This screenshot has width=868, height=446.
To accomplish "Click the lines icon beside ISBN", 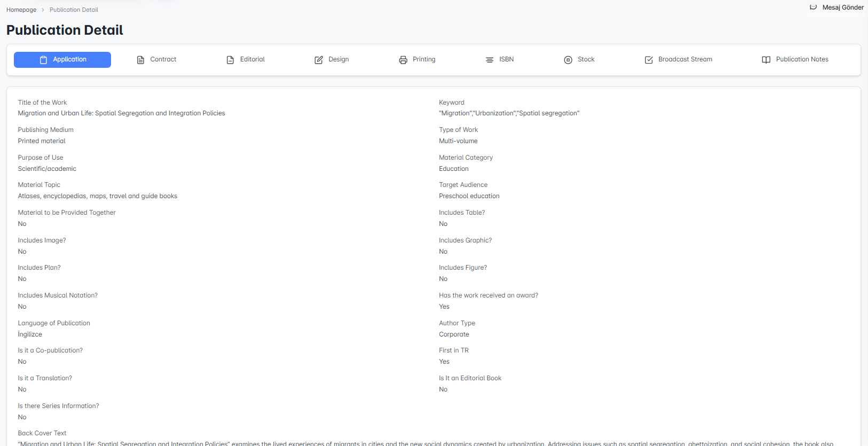I will point(490,60).
